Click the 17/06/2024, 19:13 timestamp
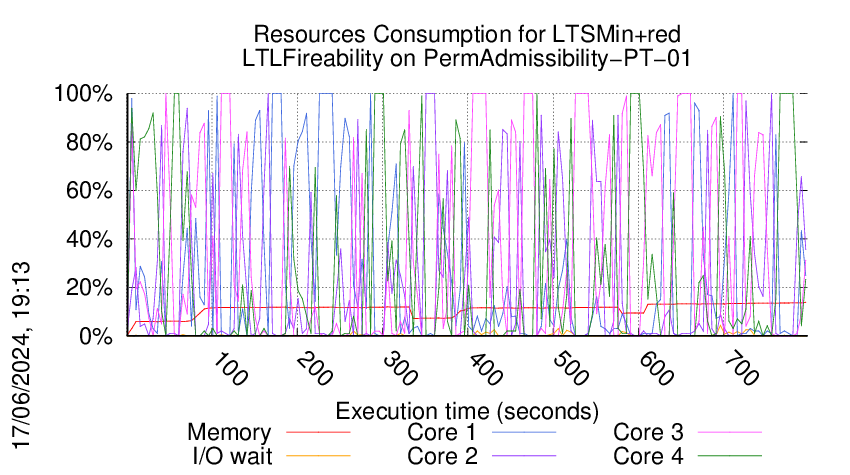850x475 pixels. point(21,355)
